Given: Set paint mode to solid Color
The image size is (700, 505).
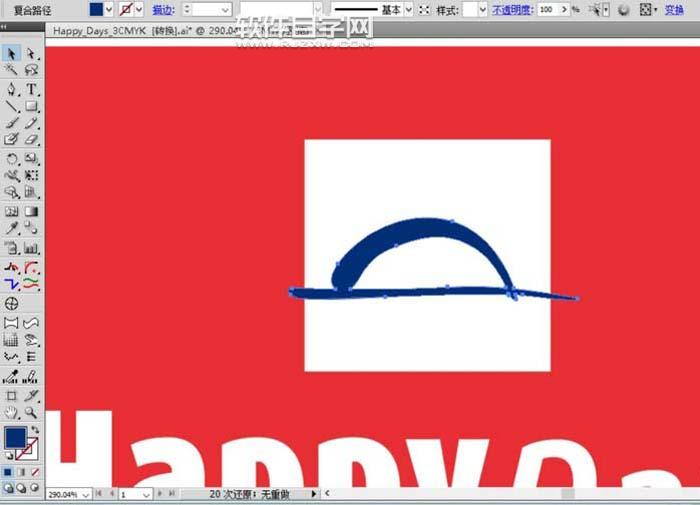Looking at the screenshot, I should (8, 472).
